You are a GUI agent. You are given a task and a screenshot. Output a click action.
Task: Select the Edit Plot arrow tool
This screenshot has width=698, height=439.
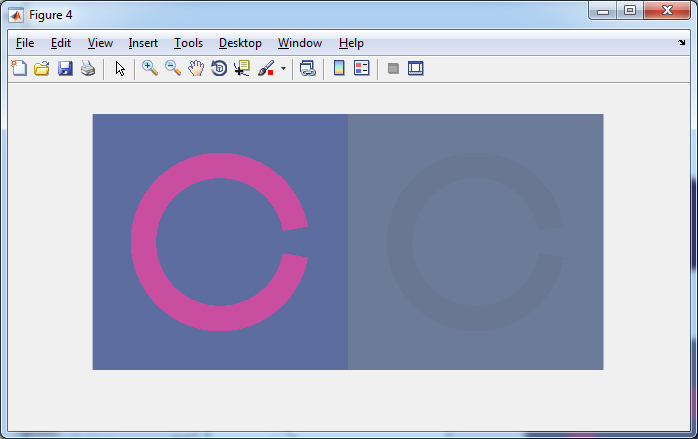coord(120,69)
